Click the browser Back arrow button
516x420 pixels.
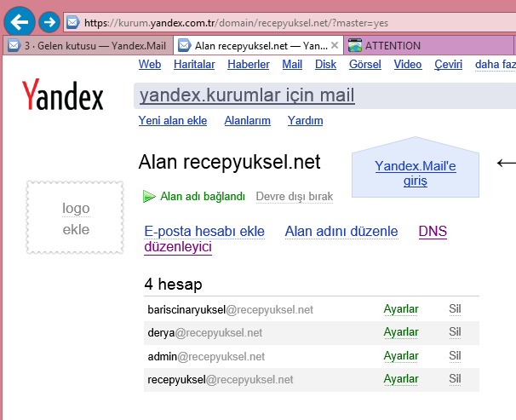(20, 22)
